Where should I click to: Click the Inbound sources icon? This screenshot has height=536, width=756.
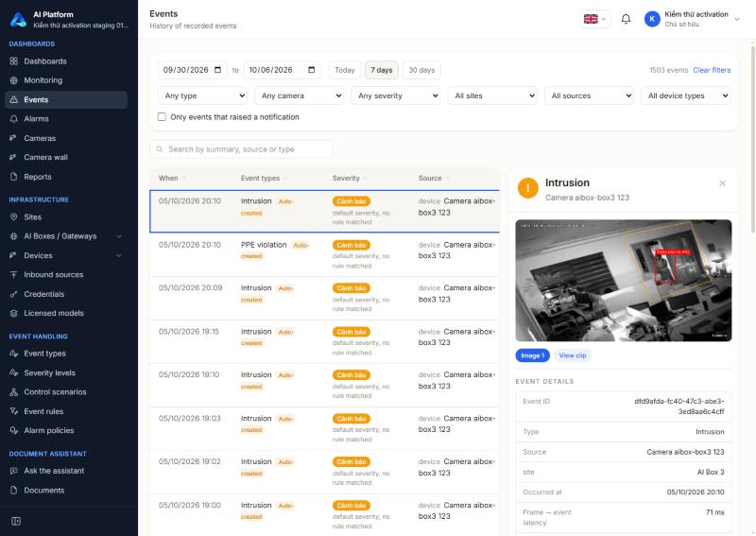pos(14,274)
